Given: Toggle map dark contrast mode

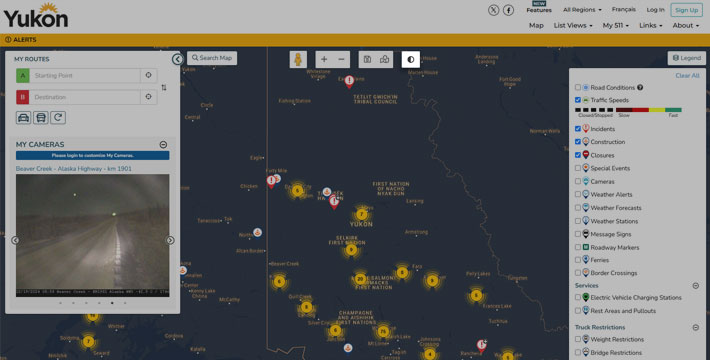Looking at the screenshot, I should 411,59.
